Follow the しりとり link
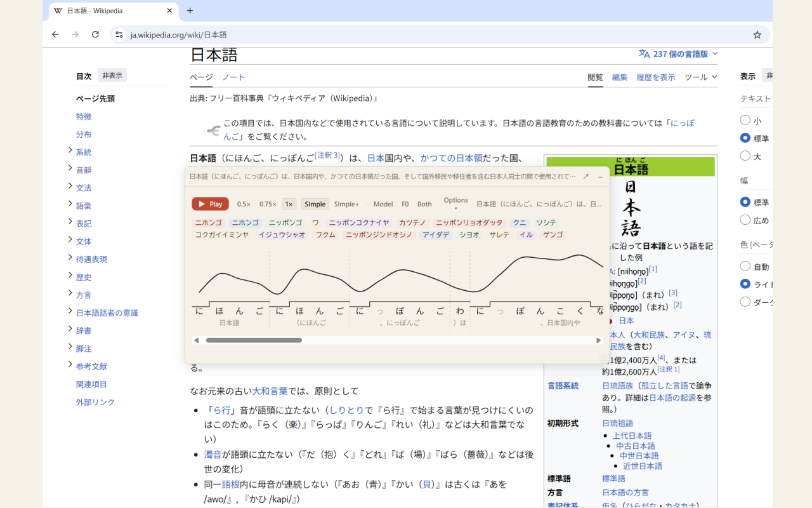This screenshot has height=508, width=812. pyautogui.click(x=346, y=410)
